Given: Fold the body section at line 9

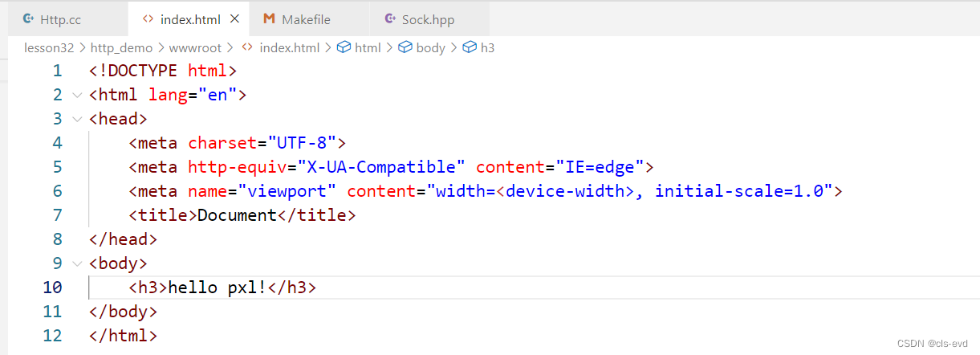Looking at the screenshot, I should coord(77,263).
